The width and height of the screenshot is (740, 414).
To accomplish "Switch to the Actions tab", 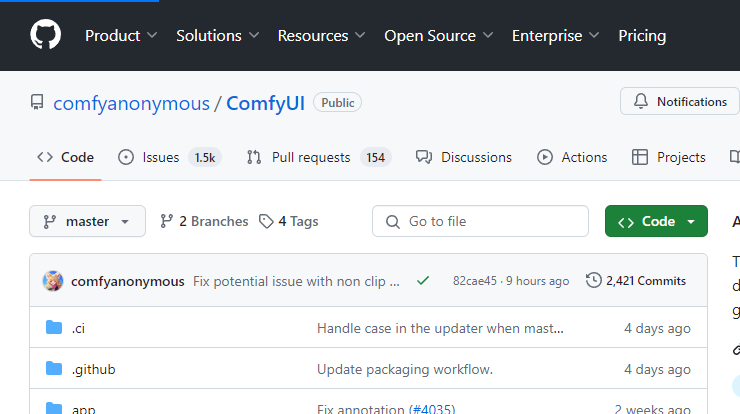I will tap(572, 157).
